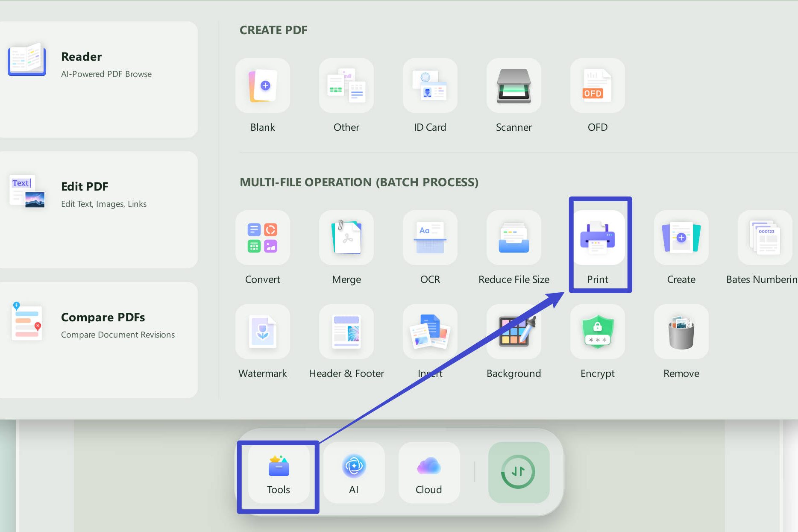Image resolution: width=798 pixels, height=532 pixels.
Task: Click the green circular transfer button
Action: point(519,473)
